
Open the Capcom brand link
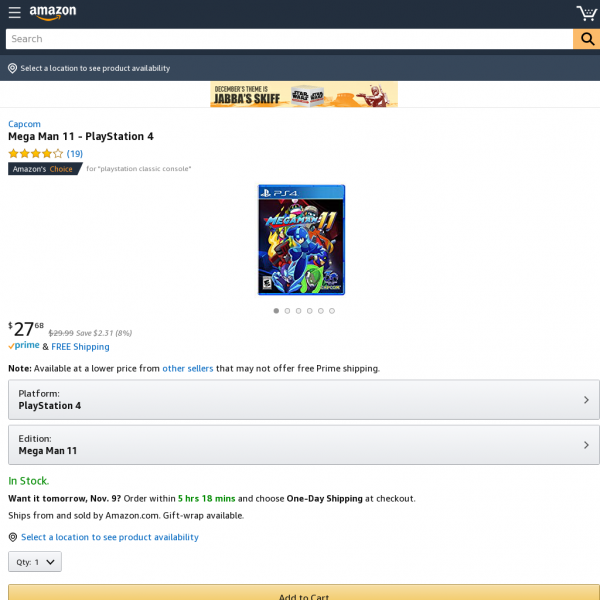[x=24, y=124]
